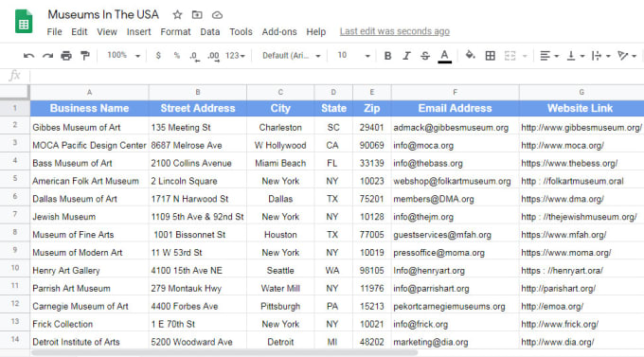
Task: Toggle bold formatting
Action: click(387, 56)
